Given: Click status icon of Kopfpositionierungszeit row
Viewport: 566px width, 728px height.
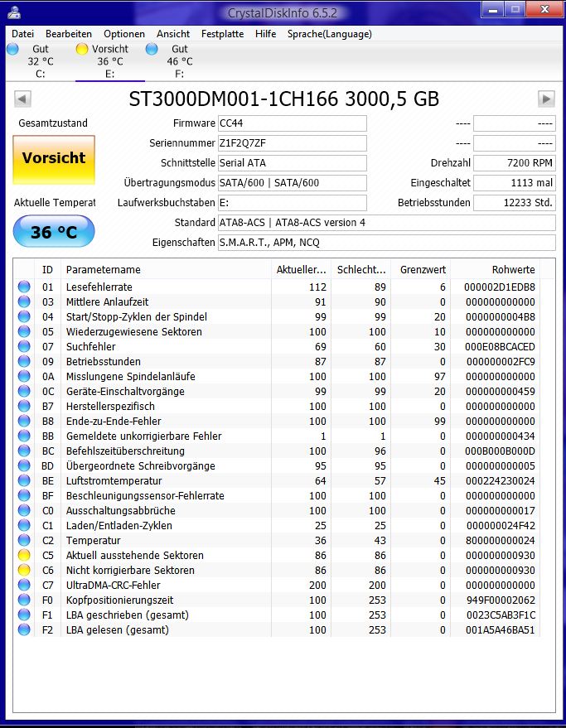Looking at the screenshot, I should pos(24,600).
